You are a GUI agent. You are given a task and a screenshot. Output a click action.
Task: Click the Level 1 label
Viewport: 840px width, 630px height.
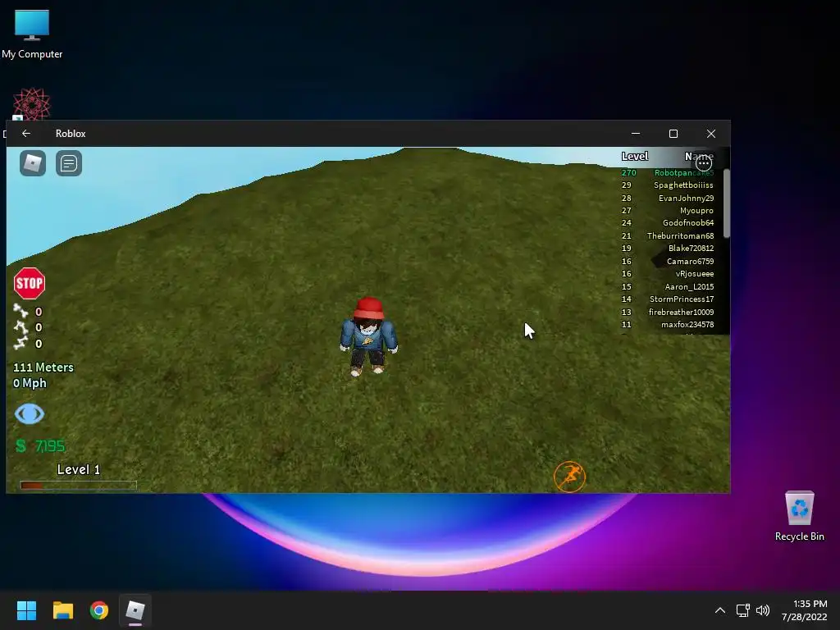(x=78, y=469)
